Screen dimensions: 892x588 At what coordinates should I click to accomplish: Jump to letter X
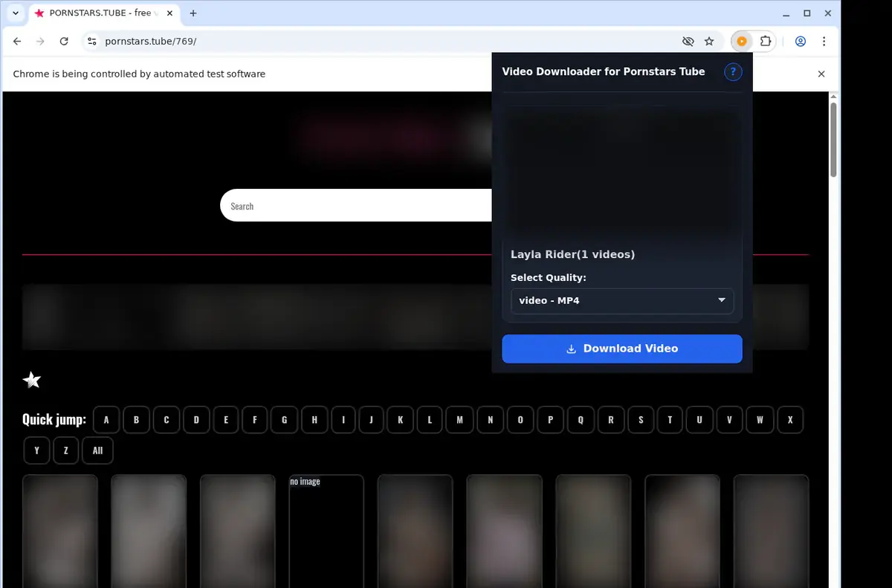tap(790, 420)
